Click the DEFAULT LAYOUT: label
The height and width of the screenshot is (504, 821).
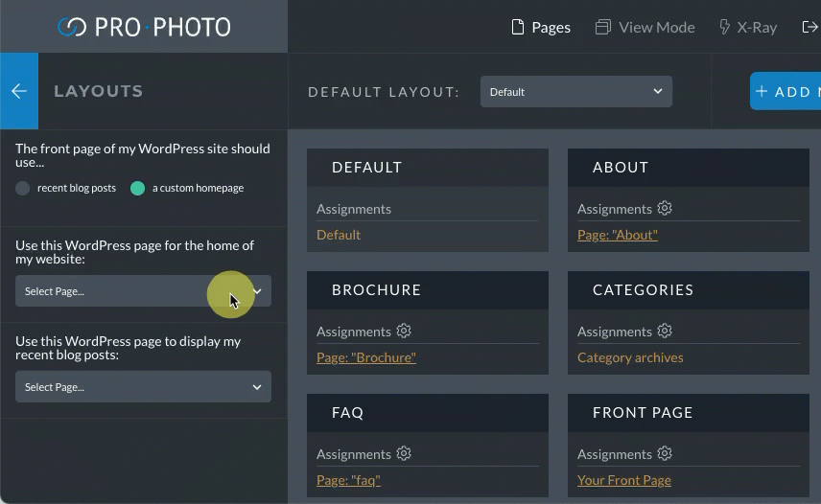pos(384,92)
